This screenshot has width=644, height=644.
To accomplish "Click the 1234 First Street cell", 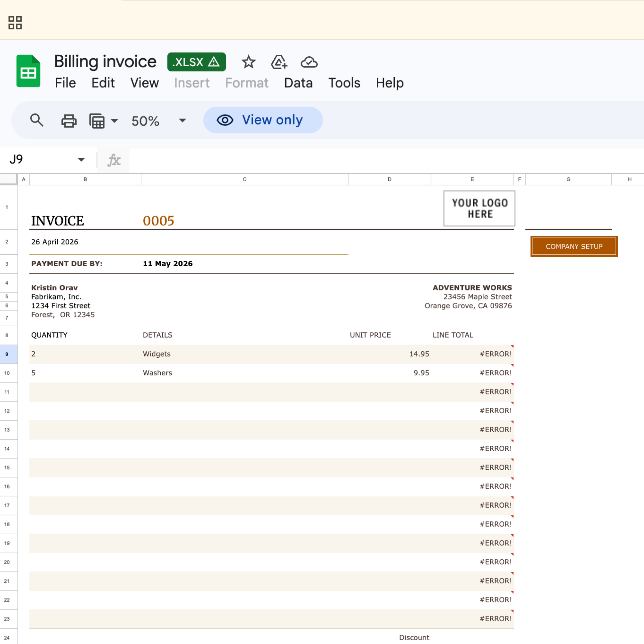I will [61, 306].
